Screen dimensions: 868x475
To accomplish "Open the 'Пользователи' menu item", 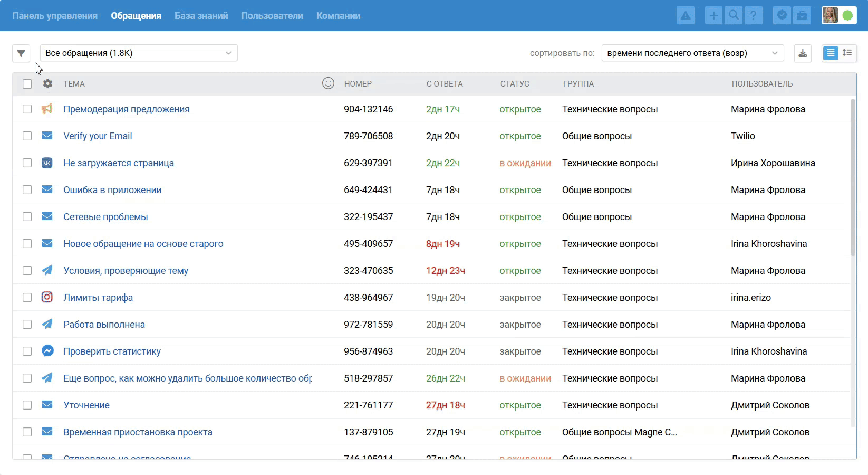I will 272,16.
